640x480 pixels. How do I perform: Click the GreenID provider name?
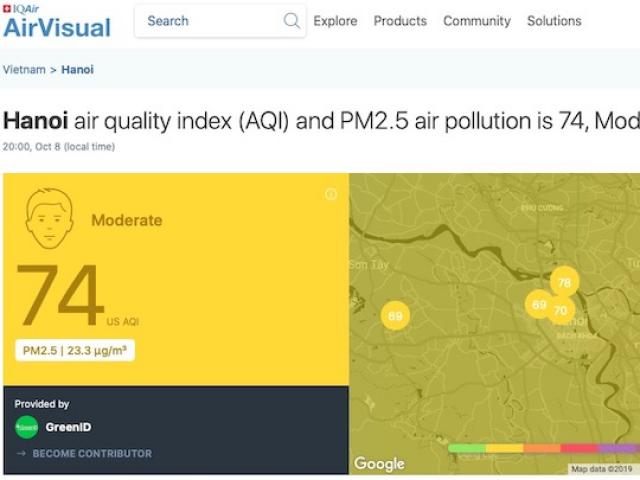point(69,427)
